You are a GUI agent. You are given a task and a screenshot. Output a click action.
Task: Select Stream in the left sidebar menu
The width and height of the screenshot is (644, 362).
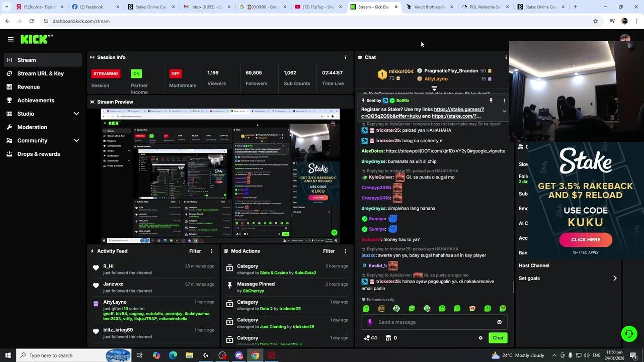(26, 60)
